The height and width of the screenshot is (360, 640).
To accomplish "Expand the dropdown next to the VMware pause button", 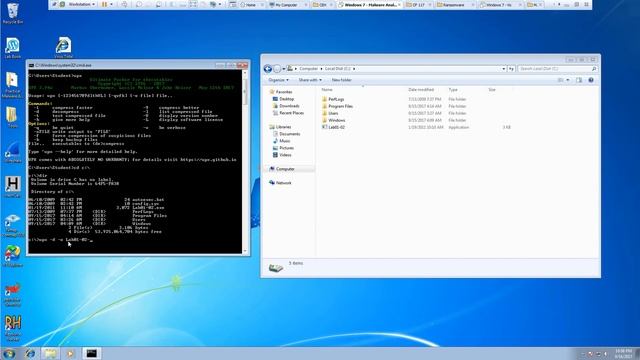I will [111, 4].
